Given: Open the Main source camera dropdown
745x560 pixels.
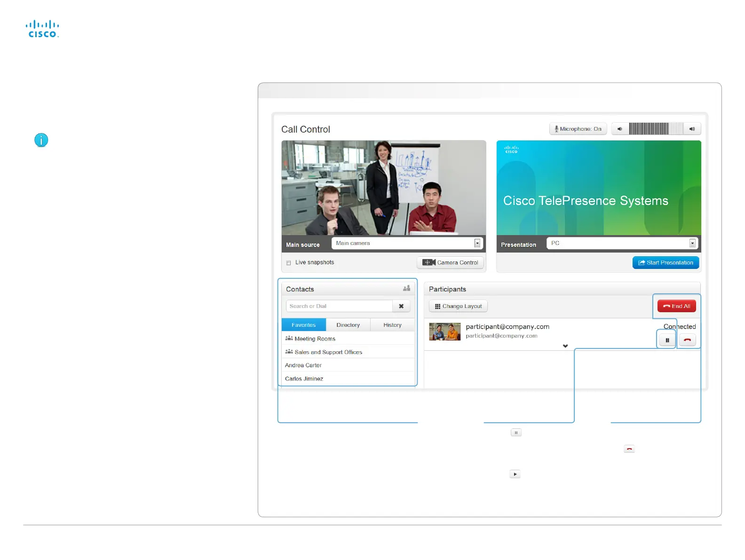Looking at the screenshot, I should point(407,243).
